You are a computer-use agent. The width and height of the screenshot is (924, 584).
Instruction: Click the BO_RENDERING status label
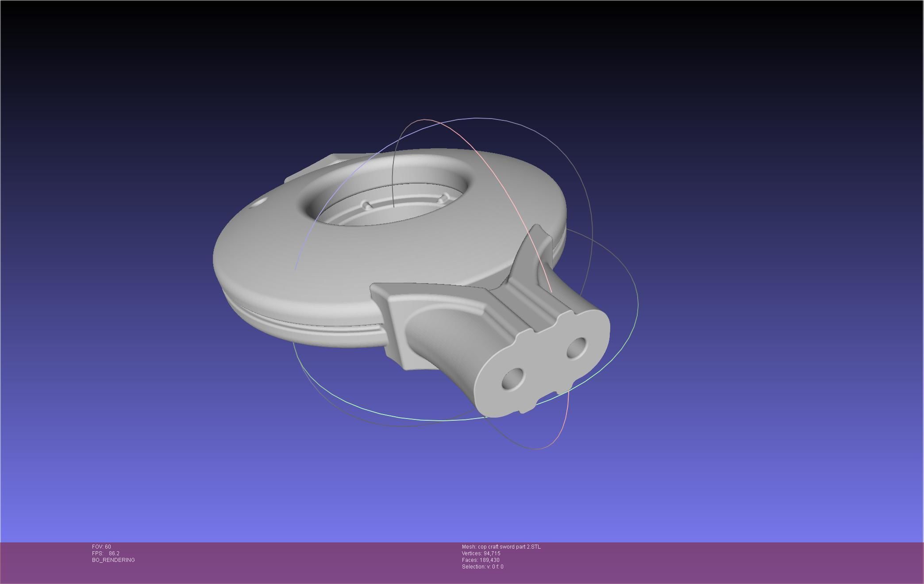pyautogui.click(x=113, y=560)
